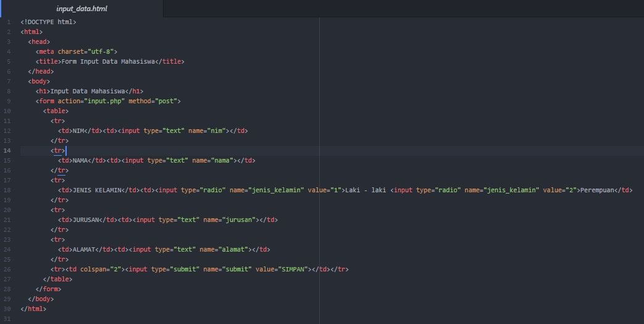Place cursor on the DOCTYPE html line
This screenshot has width=644, height=324.
click(48, 22)
